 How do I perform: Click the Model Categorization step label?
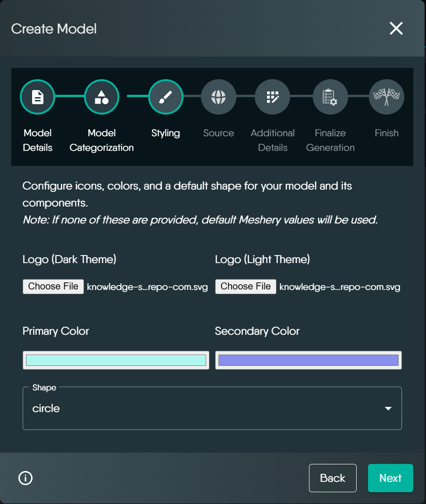pos(101,140)
